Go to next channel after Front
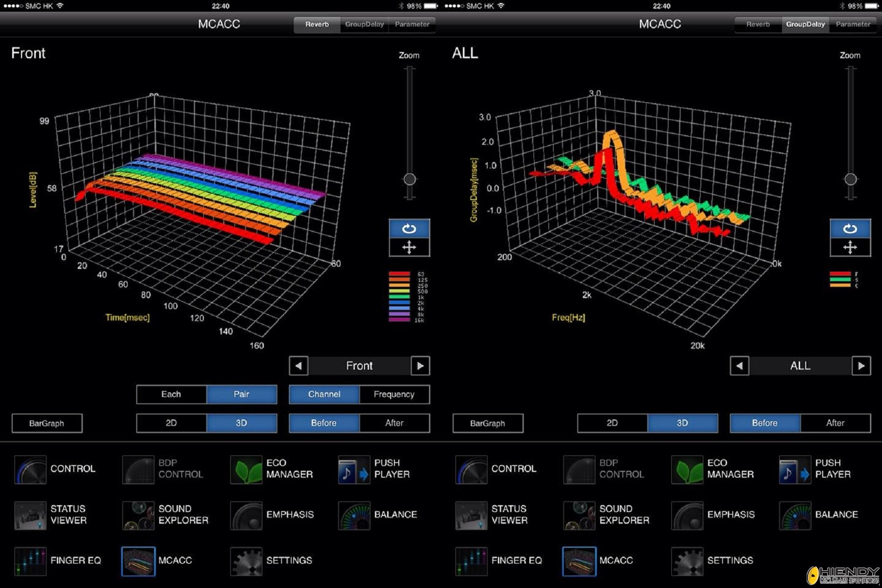 click(420, 366)
